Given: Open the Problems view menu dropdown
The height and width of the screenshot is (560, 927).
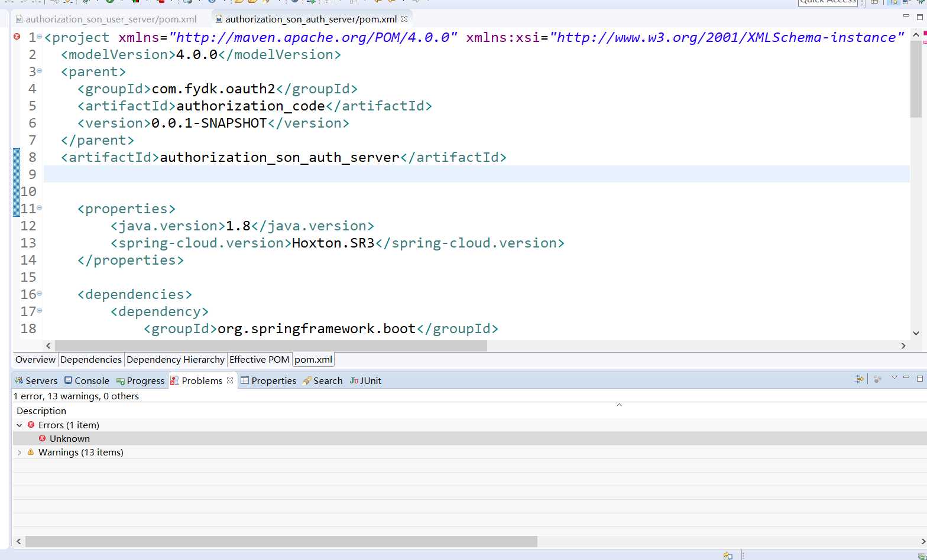Looking at the screenshot, I should (x=894, y=378).
